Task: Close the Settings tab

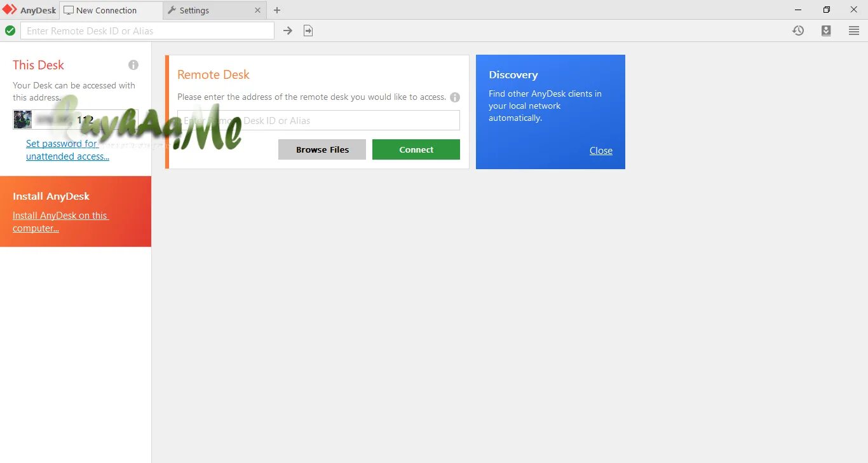Action: coord(257,10)
